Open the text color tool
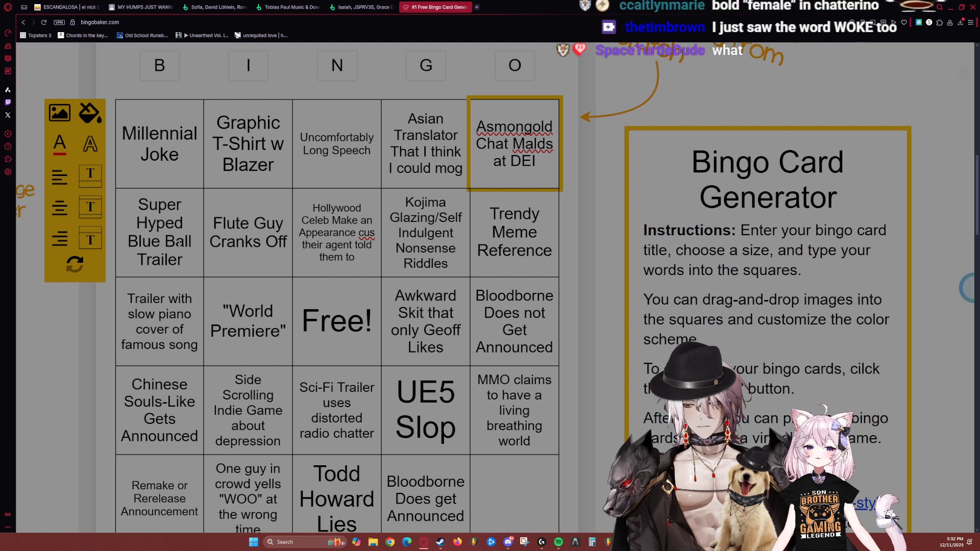980x551 pixels. pyautogui.click(x=60, y=144)
